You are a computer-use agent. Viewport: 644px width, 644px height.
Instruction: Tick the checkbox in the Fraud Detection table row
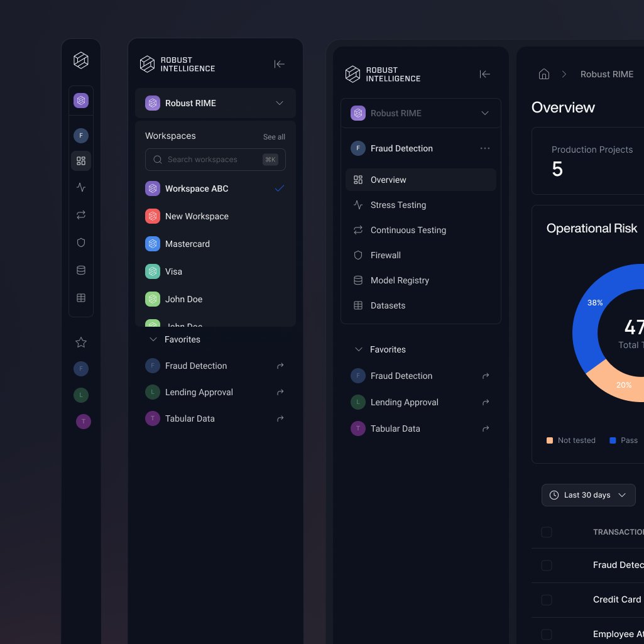[546, 565]
